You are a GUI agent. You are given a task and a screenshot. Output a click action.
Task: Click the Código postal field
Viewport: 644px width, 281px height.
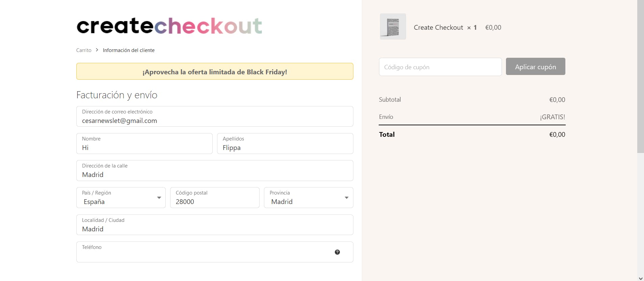click(215, 198)
